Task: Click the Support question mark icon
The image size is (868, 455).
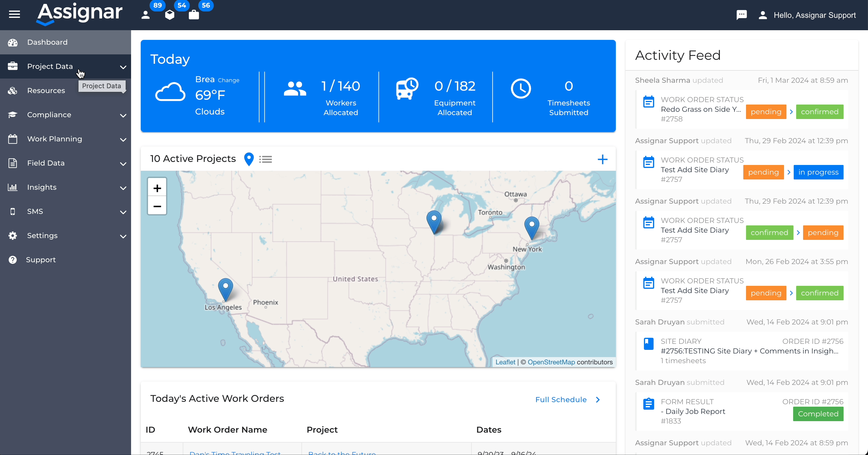Action: 13,260
